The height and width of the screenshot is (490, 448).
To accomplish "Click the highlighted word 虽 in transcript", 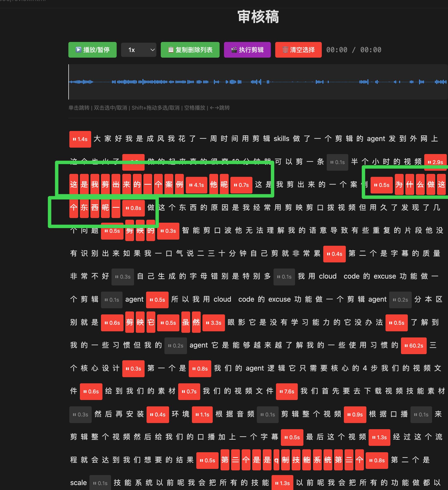I will [x=186, y=322].
